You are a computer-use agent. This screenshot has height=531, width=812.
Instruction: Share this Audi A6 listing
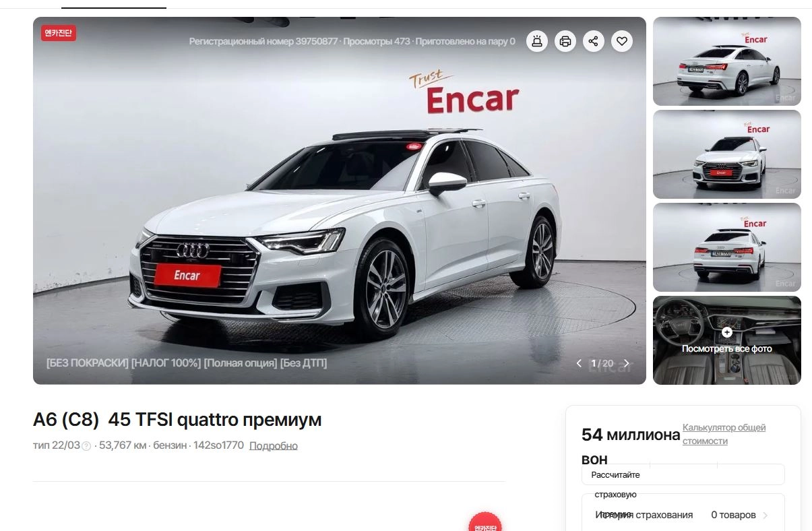[x=593, y=41]
